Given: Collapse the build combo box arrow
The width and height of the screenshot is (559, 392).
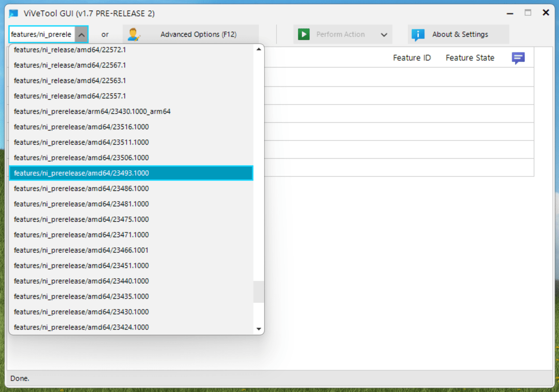Looking at the screenshot, I should coord(82,35).
